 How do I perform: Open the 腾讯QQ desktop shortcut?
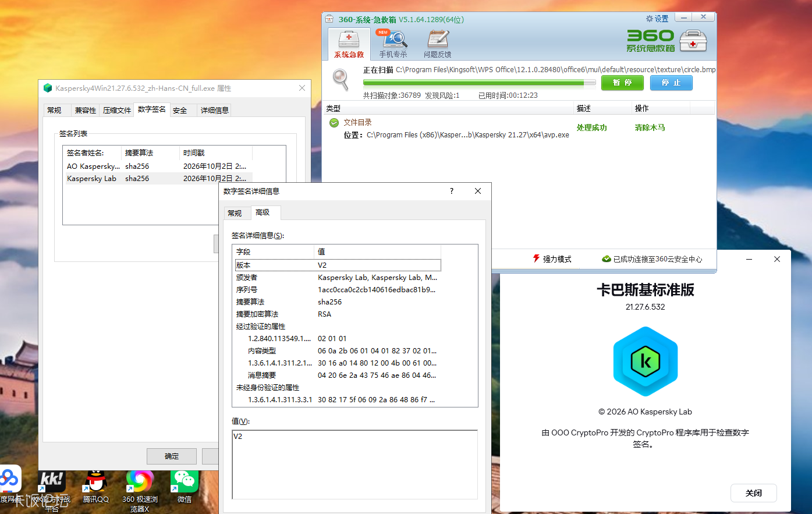[95, 487]
